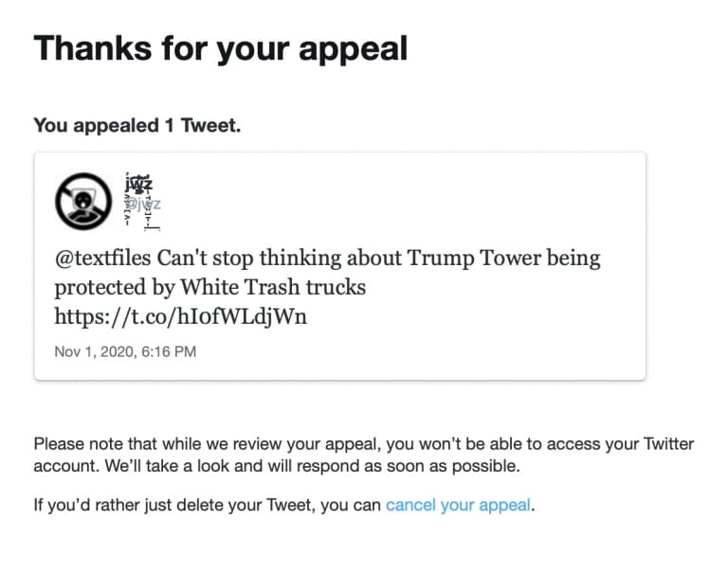Click the Nov 1, 2020, 6:16 PM timestamp
The width and height of the screenshot is (728, 573).
click(125, 351)
